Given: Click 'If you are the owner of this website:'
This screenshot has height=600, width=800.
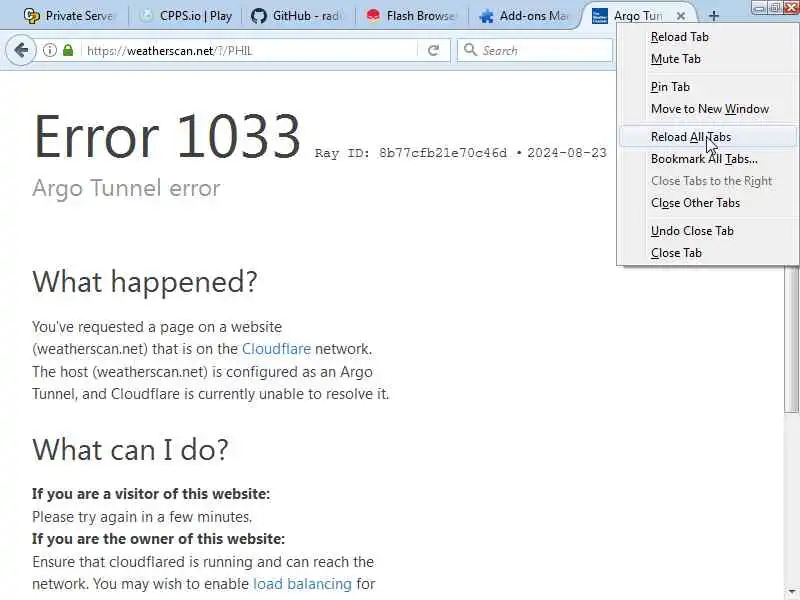Looking at the screenshot, I should coord(158,539).
